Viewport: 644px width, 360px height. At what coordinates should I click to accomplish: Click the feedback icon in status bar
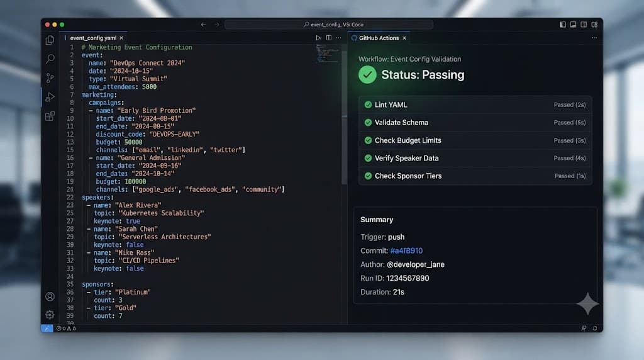(584, 329)
